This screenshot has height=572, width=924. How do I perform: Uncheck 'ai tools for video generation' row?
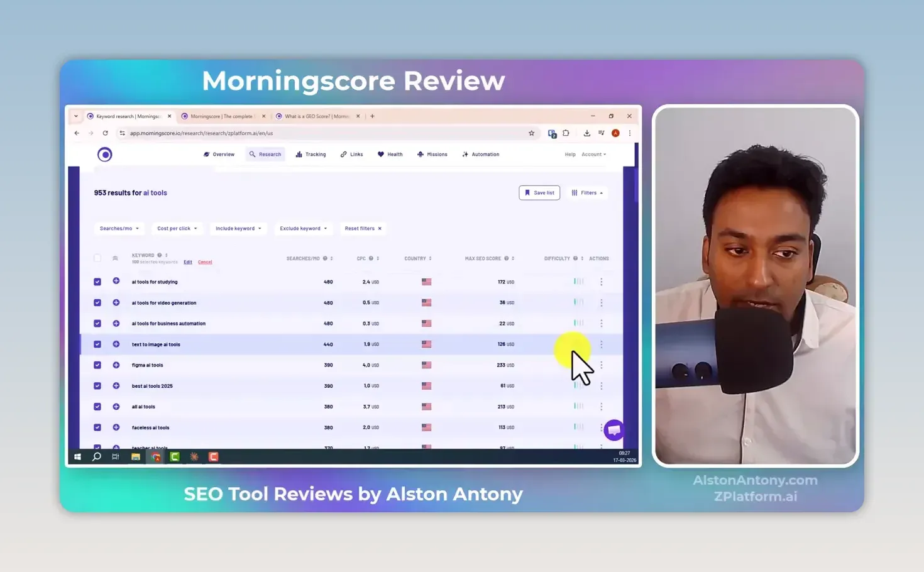tap(97, 302)
